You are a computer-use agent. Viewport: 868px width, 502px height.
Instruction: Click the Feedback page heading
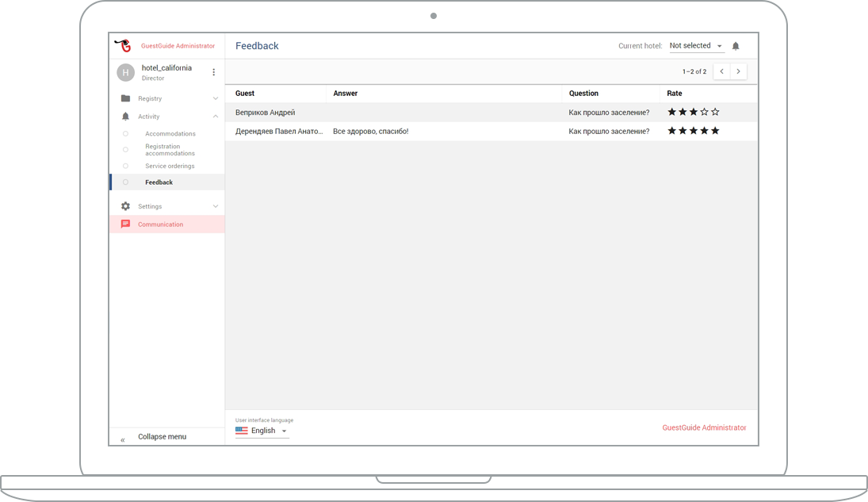point(257,46)
